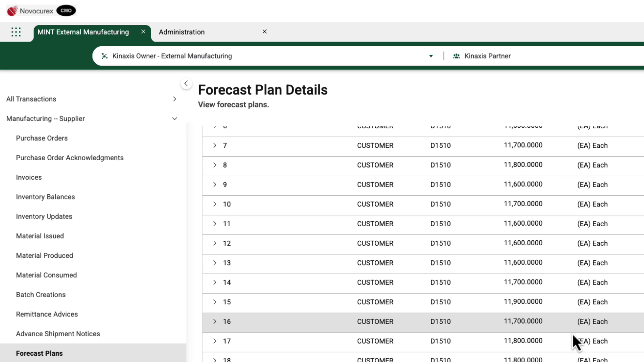Open the Invoices page
This screenshot has width=644, height=362.
29,177
